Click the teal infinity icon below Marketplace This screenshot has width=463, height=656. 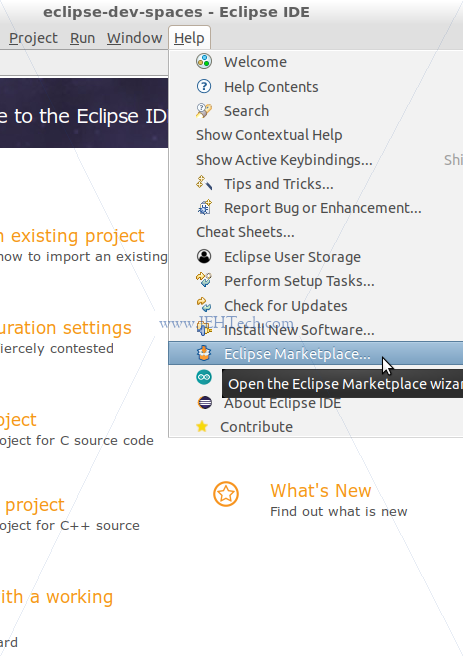(204, 377)
